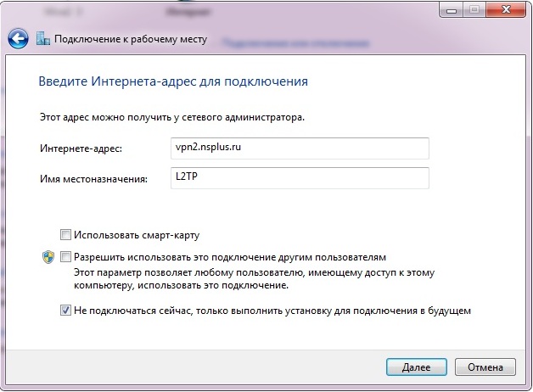Screen dimensions: 533x392
Task: Close the wizard window
Action: (506, 9)
